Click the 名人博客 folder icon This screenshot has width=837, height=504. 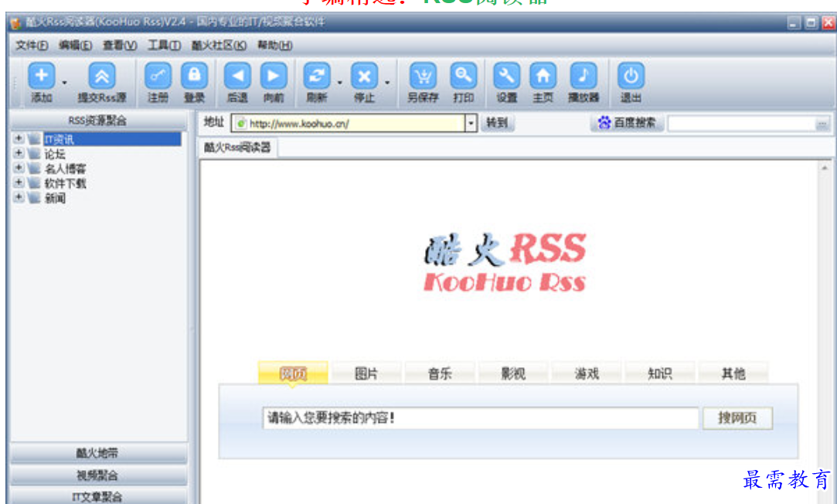pos(34,169)
